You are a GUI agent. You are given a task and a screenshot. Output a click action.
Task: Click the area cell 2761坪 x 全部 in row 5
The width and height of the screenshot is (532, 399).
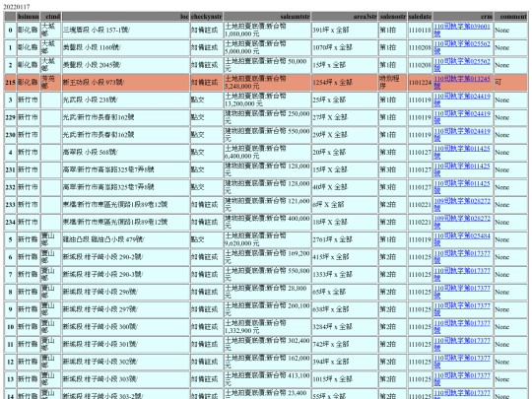(x=345, y=239)
